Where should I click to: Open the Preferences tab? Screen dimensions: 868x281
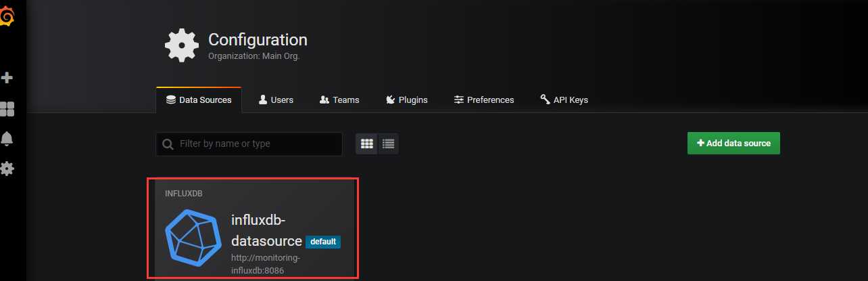point(484,100)
